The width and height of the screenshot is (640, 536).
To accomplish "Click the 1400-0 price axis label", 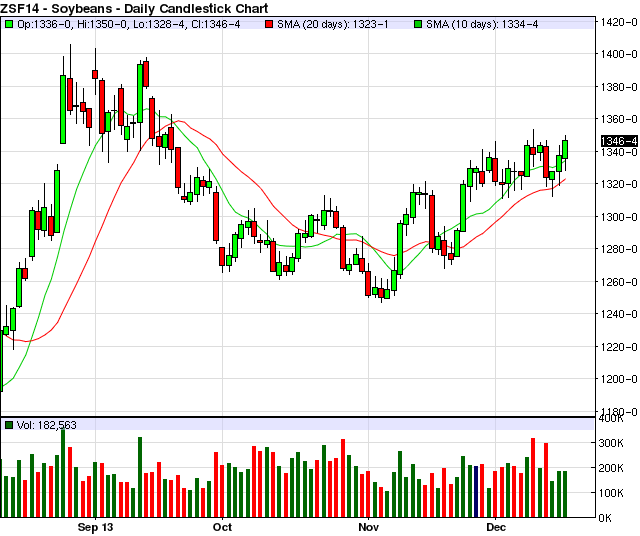I will [x=619, y=54].
